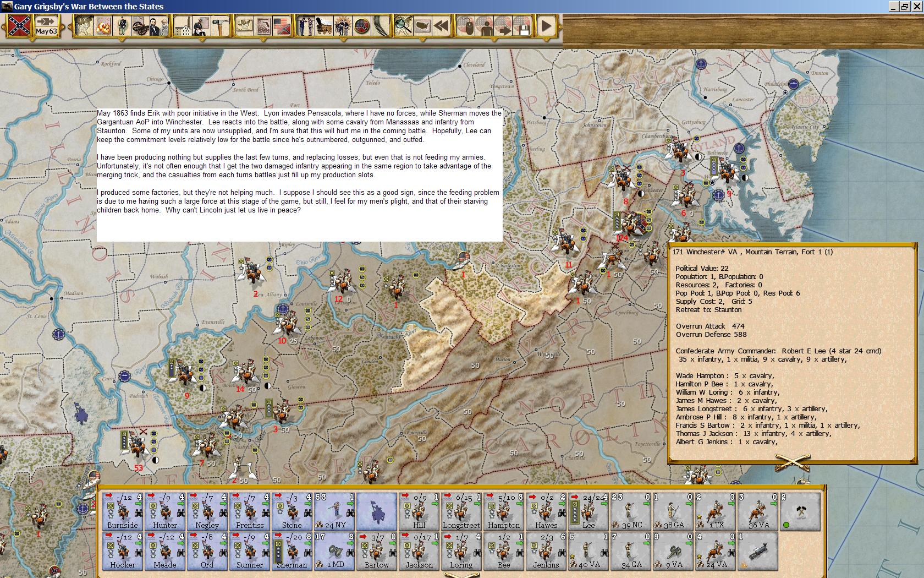Screen dimensions: 924x578
Task: Select the 9 VA artillery card
Action: [673, 551]
